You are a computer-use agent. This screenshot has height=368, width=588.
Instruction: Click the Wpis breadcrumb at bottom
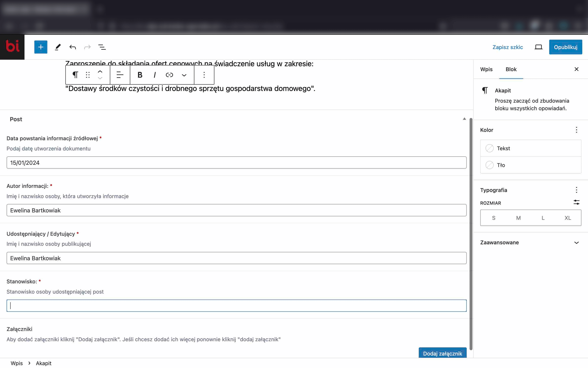[x=17, y=363]
